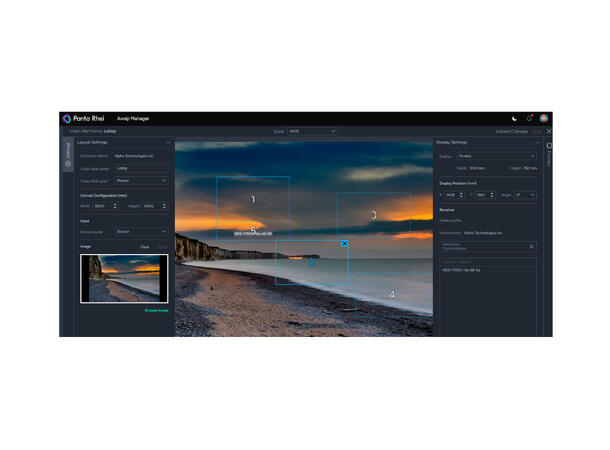Click the Browse Image link

click(x=156, y=311)
